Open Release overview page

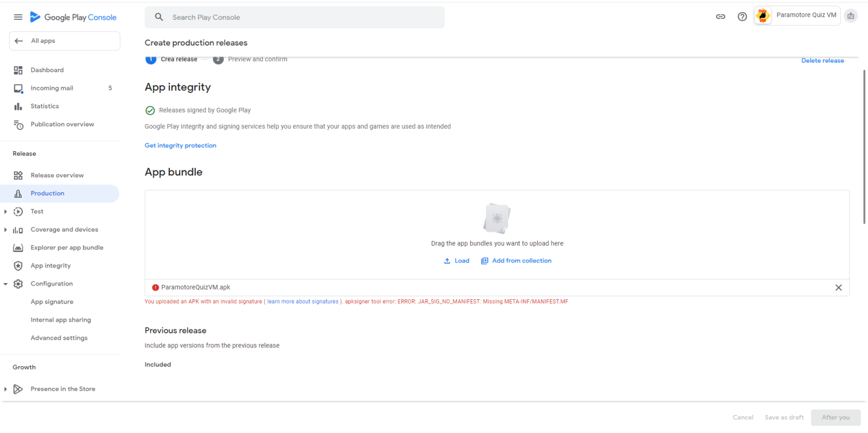57,175
